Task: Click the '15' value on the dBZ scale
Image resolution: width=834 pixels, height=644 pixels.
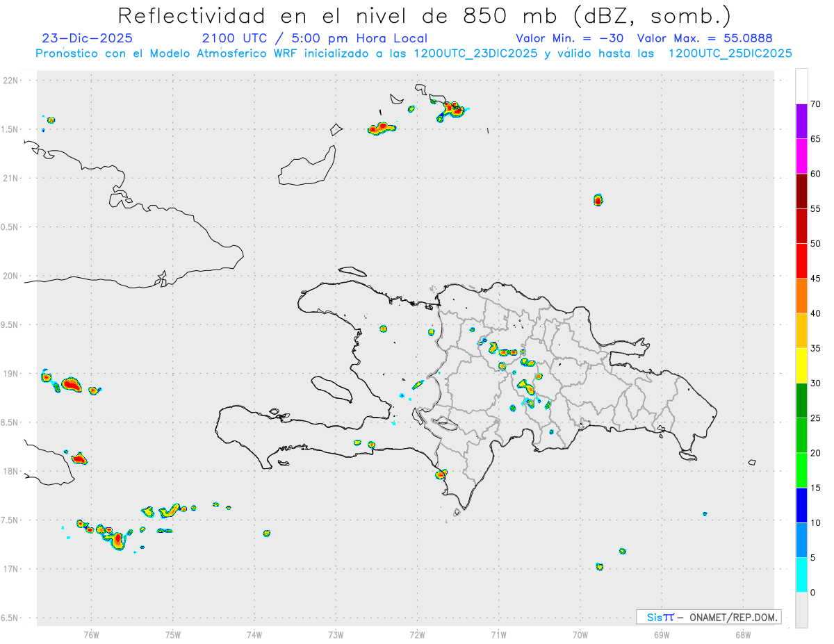Action: pos(816,488)
